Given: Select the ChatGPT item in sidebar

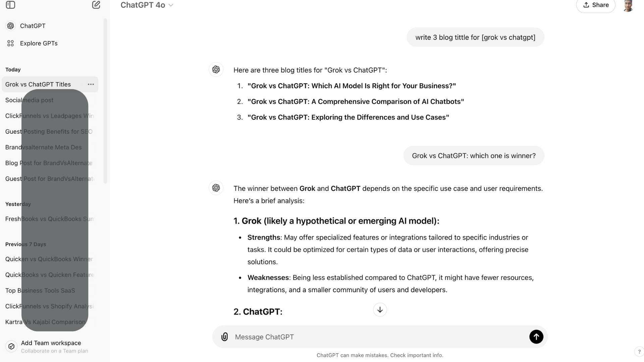Looking at the screenshot, I should (33, 25).
